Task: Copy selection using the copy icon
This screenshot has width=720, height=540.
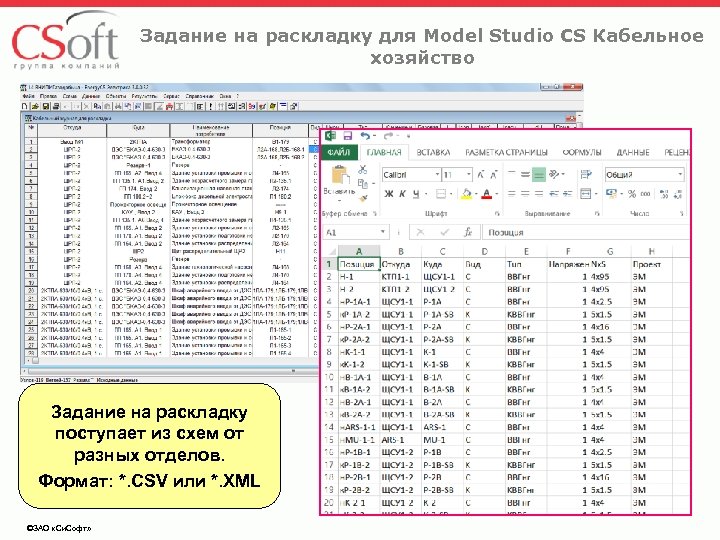Action: [363, 184]
